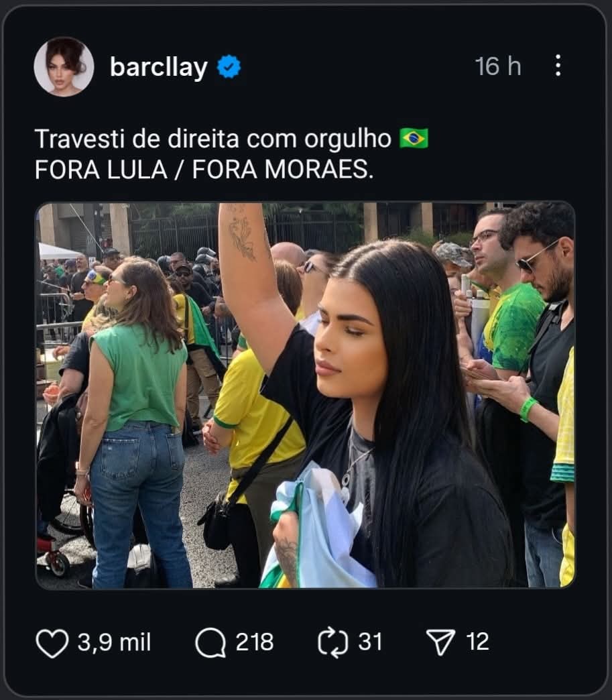
Task: Click the "FORA LULA / FORA MORAES." line
Action: 204,170
